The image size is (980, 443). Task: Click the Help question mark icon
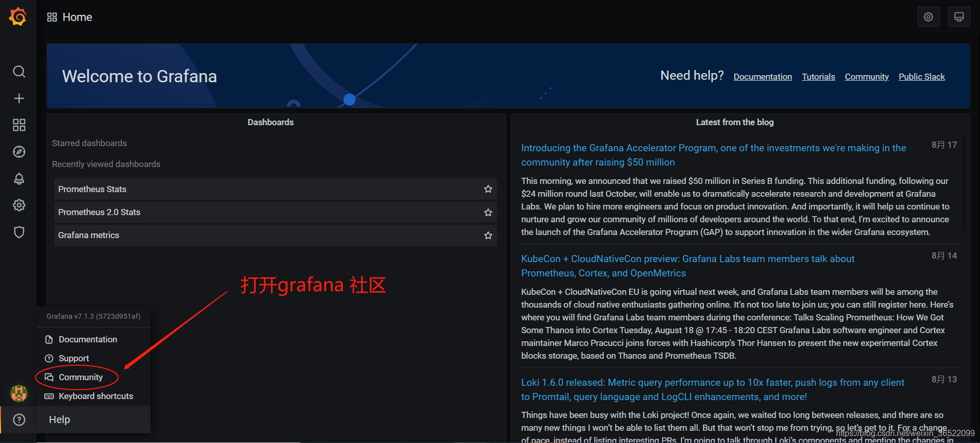(x=19, y=419)
